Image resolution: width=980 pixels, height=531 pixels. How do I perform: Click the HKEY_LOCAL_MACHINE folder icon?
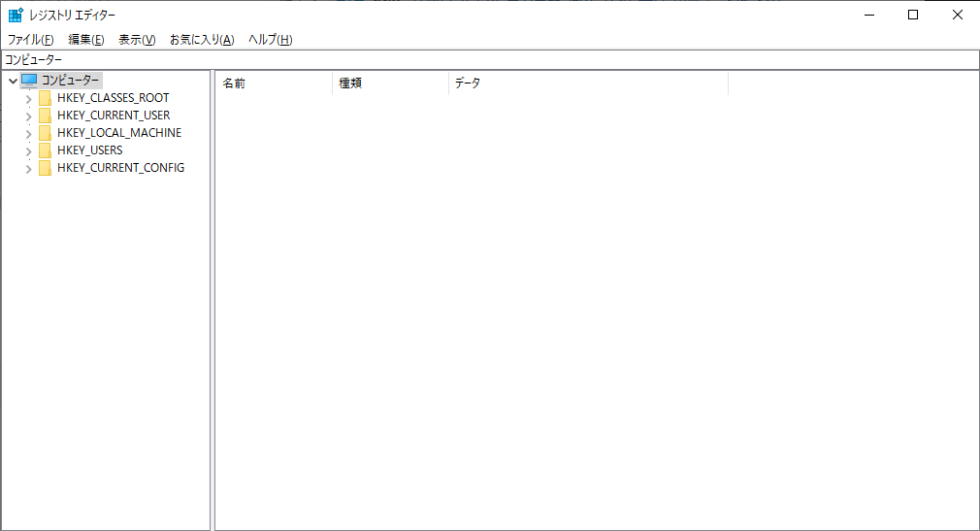click(45, 133)
